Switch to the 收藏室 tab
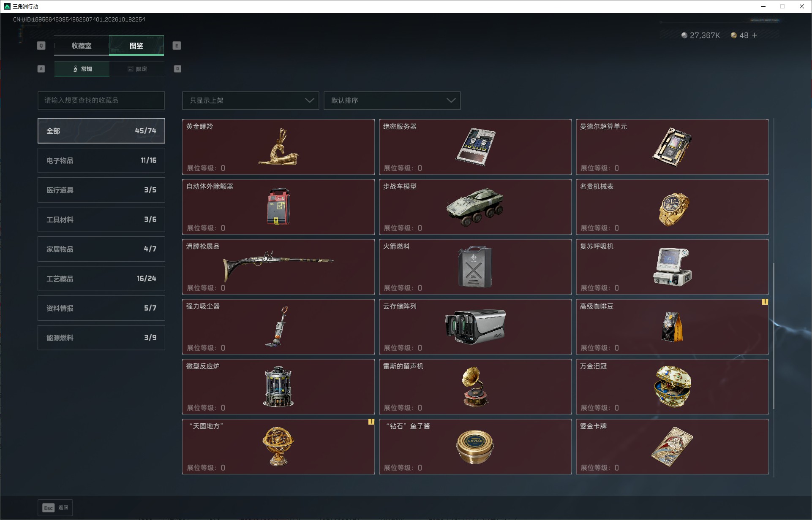Viewport: 812px width, 520px height. click(x=82, y=46)
